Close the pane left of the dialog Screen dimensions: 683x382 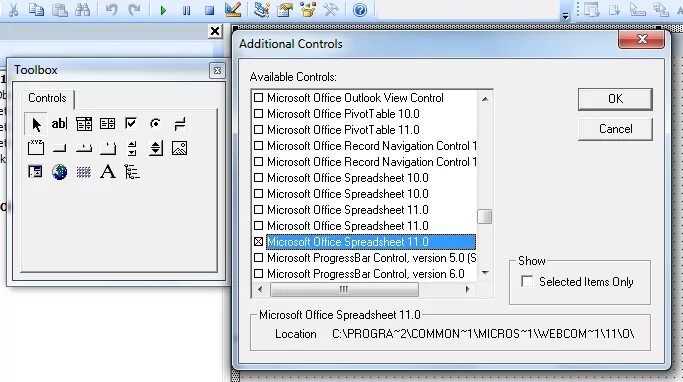click(215, 31)
